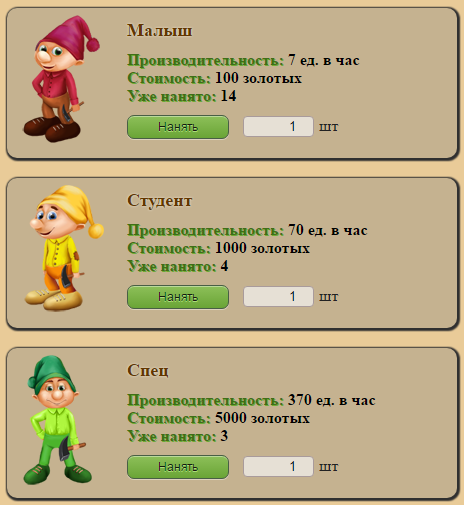Select the Спец heading text
The image size is (464, 505).
click(x=148, y=370)
